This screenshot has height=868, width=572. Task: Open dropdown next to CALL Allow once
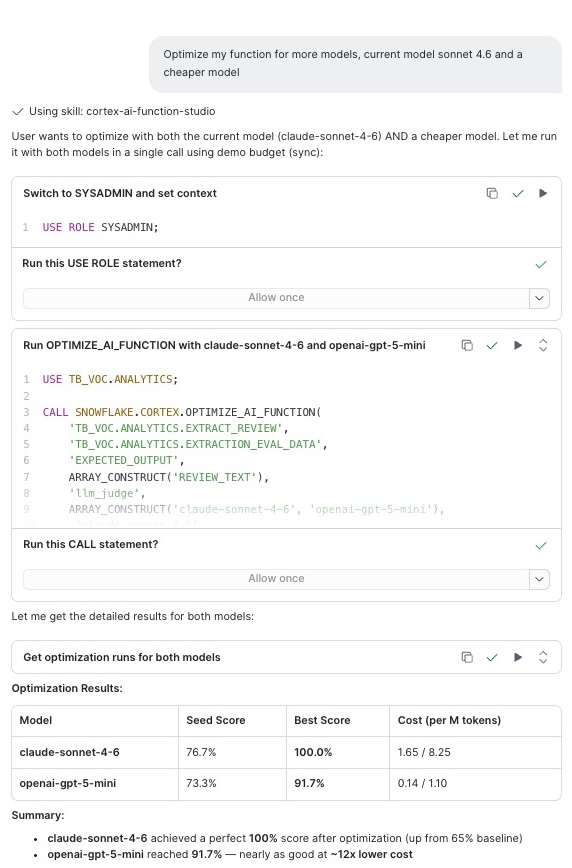pos(539,579)
